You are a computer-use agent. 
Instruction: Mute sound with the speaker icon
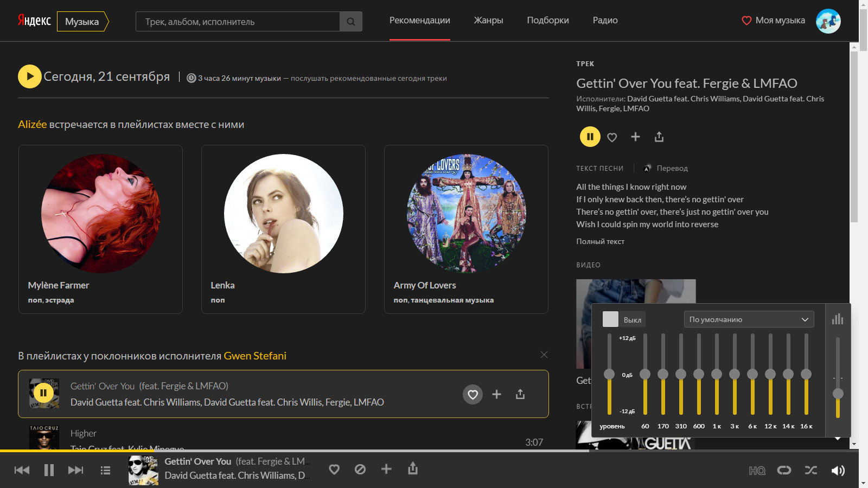(838, 470)
